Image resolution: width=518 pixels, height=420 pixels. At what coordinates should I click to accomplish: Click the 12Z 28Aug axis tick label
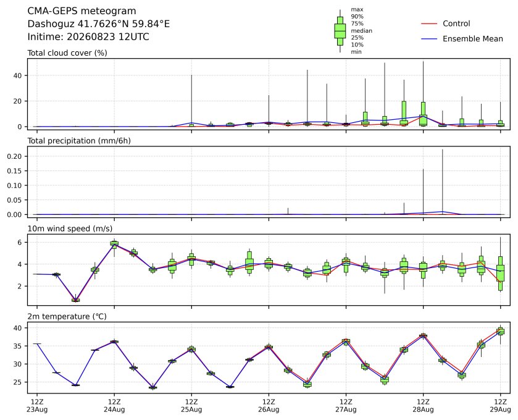tap(423, 406)
